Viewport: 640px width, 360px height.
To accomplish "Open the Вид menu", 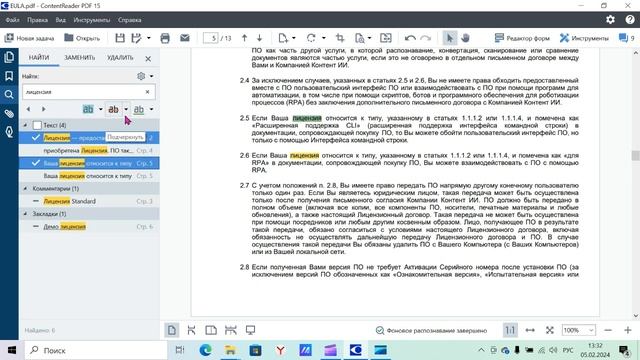I will coord(60,20).
